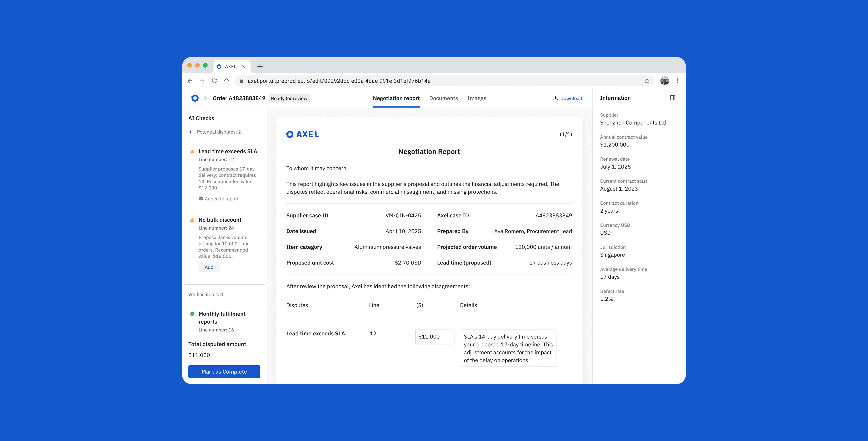Viewport: 868px width, 441px height.
Task: Click the Aluminium pressure valves category value
Action: tap(387, 247)
